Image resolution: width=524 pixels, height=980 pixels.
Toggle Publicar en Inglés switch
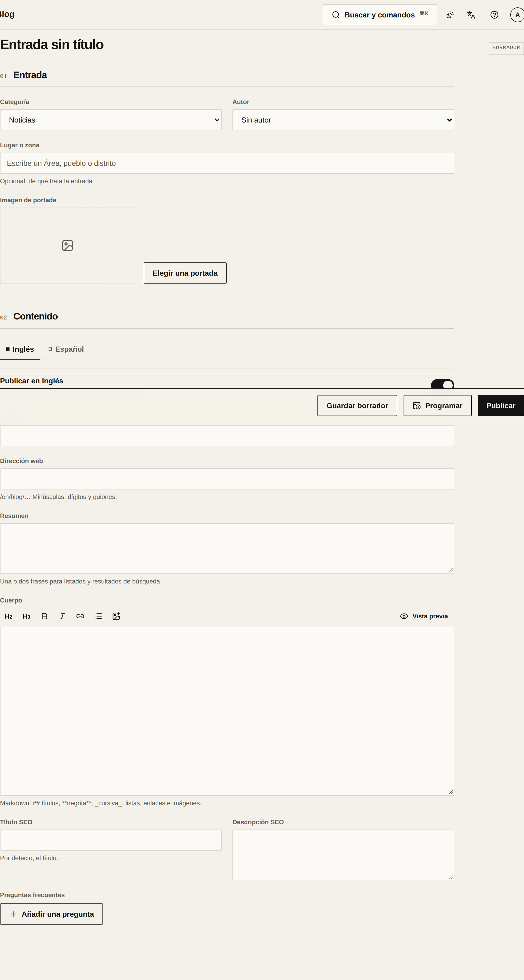coord(442,384)
